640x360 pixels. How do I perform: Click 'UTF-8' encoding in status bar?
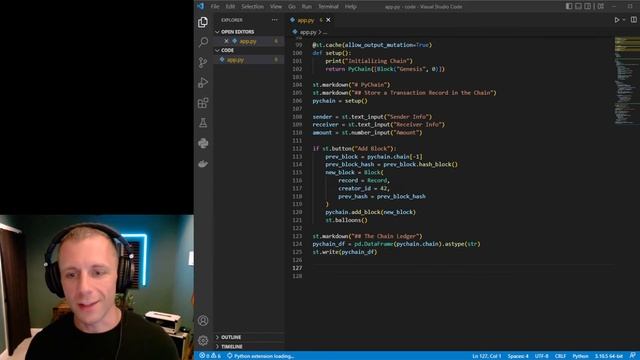[542, 356]
